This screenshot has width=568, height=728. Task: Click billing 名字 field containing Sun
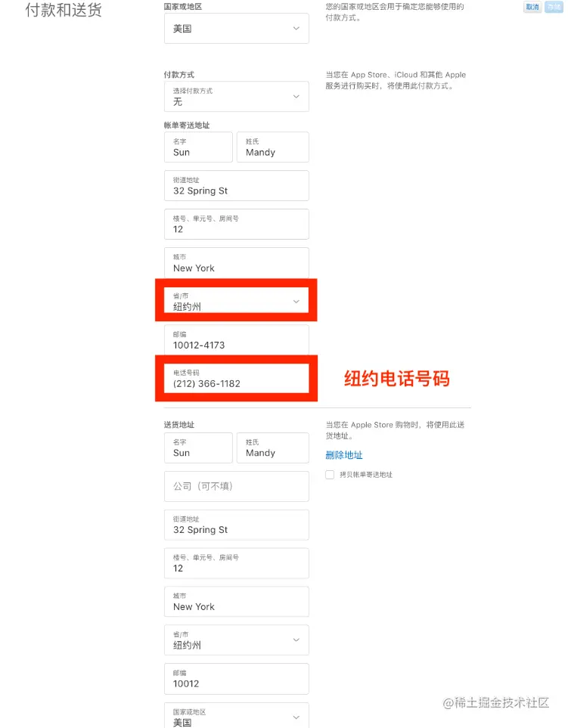[198, 147]
